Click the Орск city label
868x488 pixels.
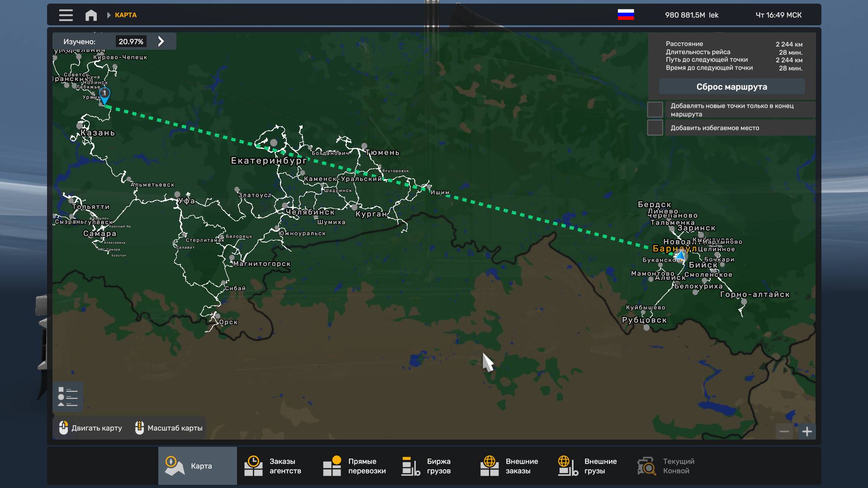[228, 322]
